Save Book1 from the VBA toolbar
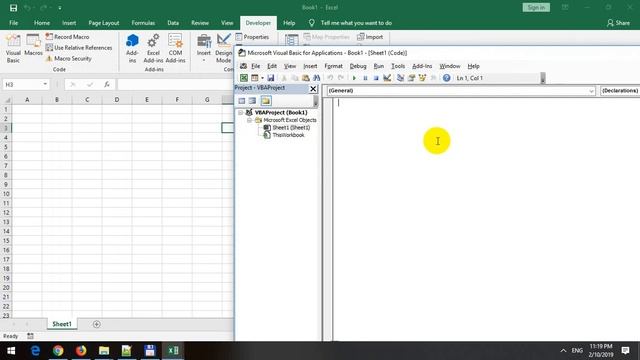The width and height of the screenshot is (640, 360). [270, 78]
